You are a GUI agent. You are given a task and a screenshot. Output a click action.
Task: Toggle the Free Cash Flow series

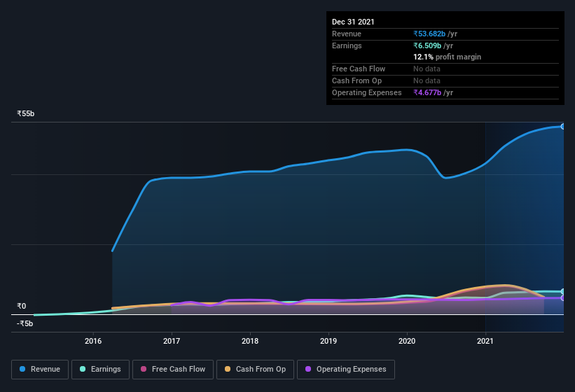pos(173,370)
